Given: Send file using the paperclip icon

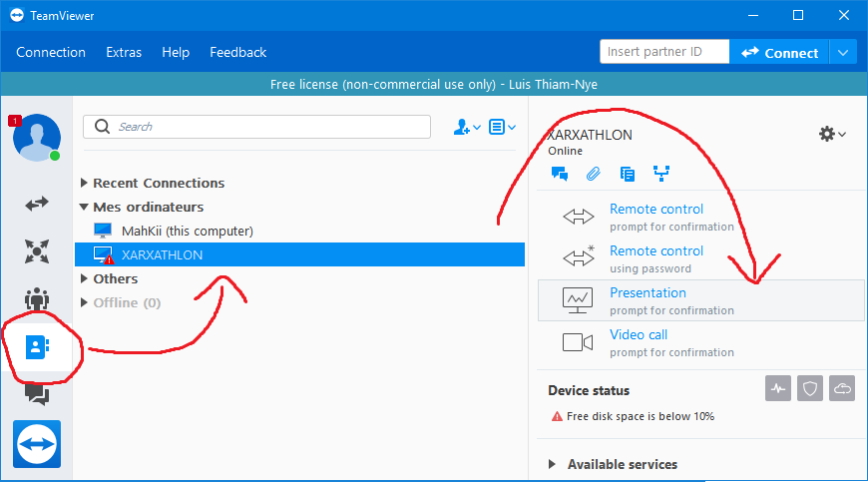Looking at the screenshot, I should [593, 174].
